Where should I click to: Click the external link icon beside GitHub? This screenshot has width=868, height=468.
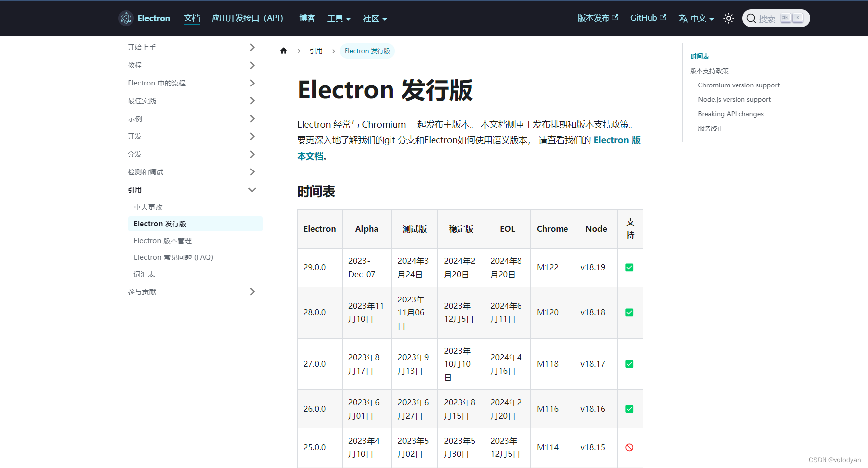point(663,17)
